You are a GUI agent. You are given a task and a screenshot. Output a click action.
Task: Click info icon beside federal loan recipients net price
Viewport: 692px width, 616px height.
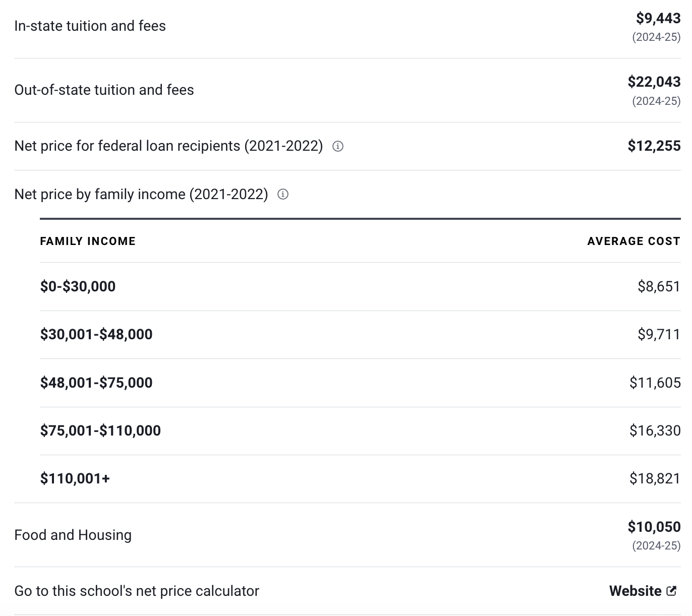[x=338, y=146]
